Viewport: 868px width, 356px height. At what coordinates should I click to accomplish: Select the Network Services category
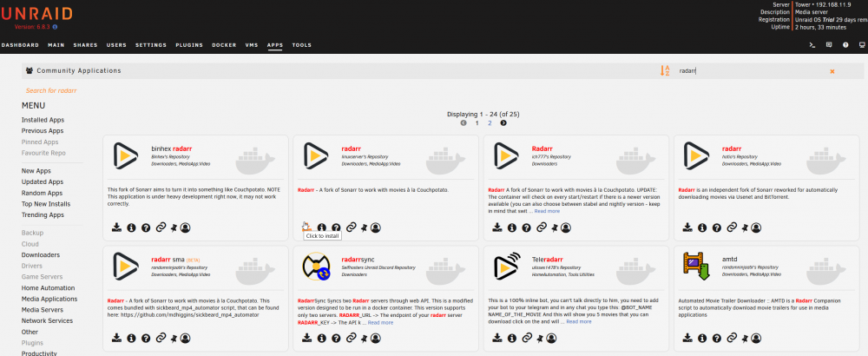47,321
